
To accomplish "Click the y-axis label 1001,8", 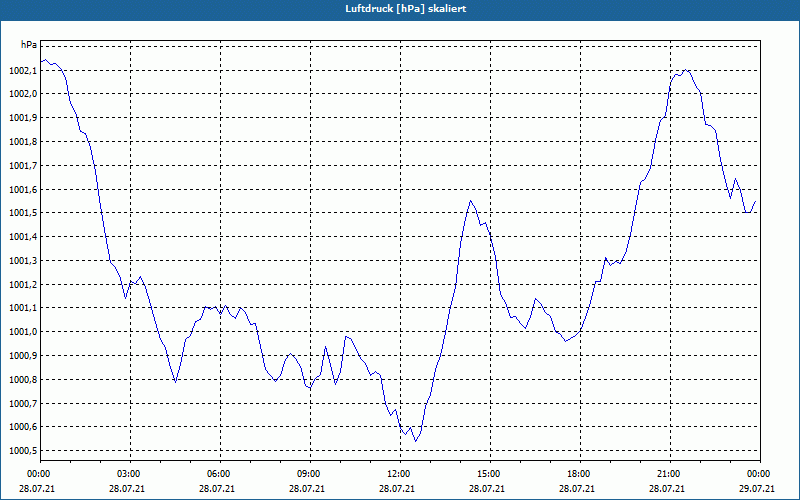I will coord(23,142).
